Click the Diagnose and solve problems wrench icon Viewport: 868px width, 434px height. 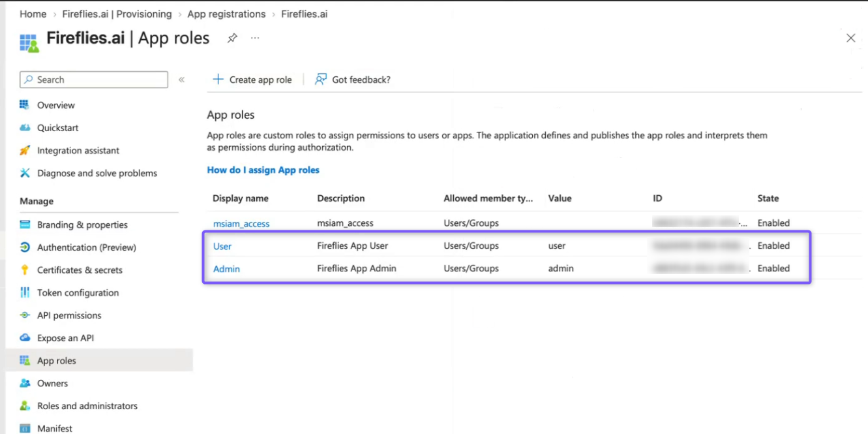(x=25, y=173)
